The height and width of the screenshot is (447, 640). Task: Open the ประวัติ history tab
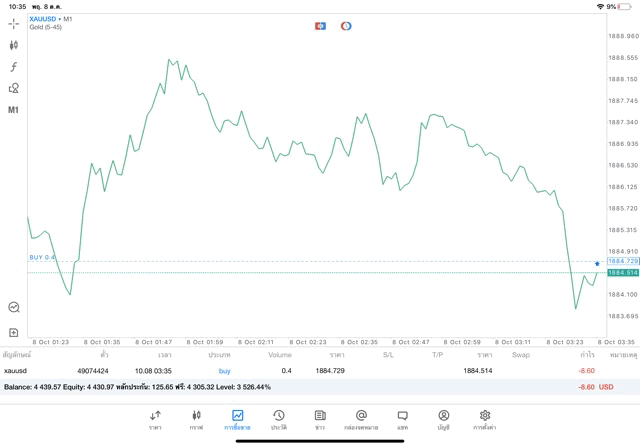[x=278, y=420]
